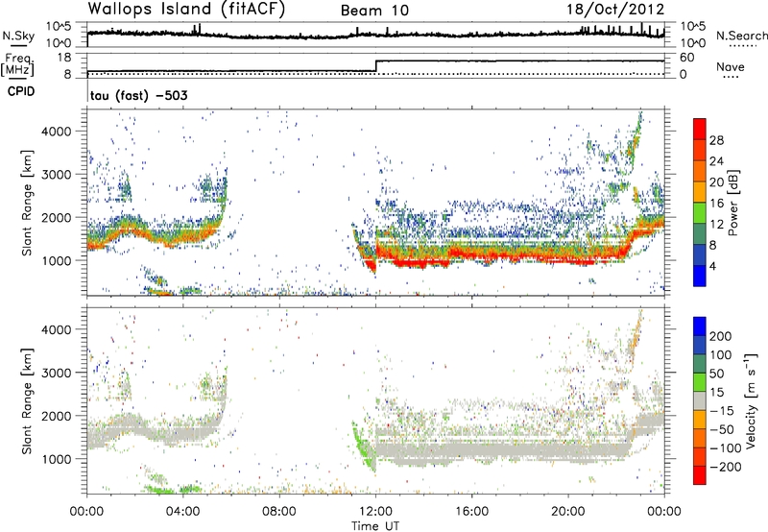Click the '18' frequency axis tick
The width and height of the screenshot is (768, 532).
64,58
